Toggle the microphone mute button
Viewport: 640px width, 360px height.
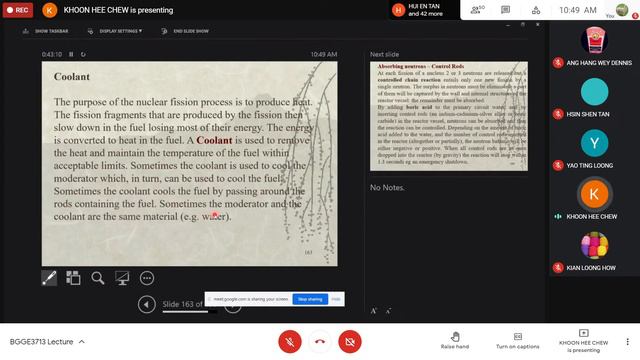click(x=290, y=342)
